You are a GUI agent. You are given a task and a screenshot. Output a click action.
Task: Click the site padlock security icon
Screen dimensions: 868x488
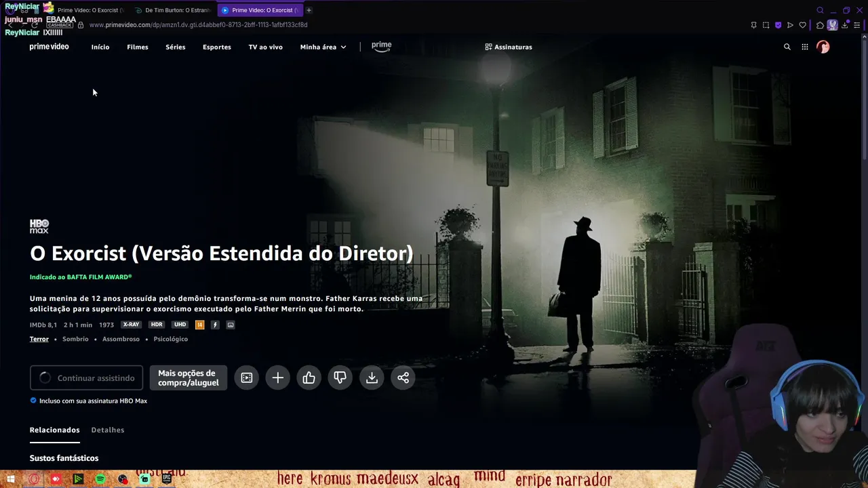[x=81, y=25]
